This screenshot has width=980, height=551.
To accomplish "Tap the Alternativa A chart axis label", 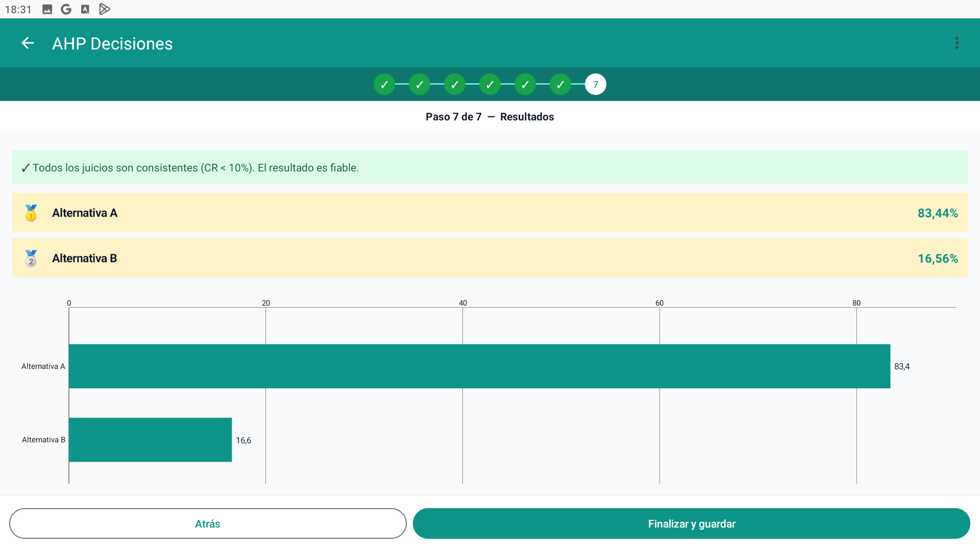I will point(43,366).
